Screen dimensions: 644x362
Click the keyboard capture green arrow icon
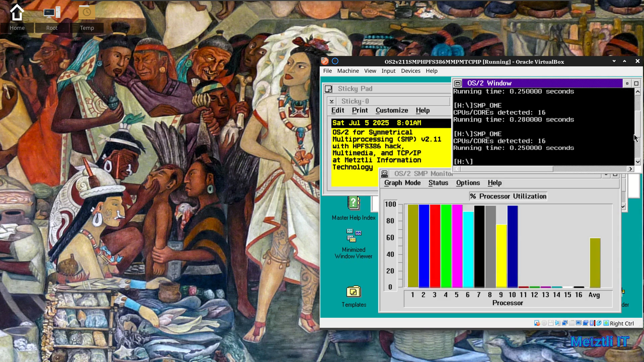pos(606,323)
